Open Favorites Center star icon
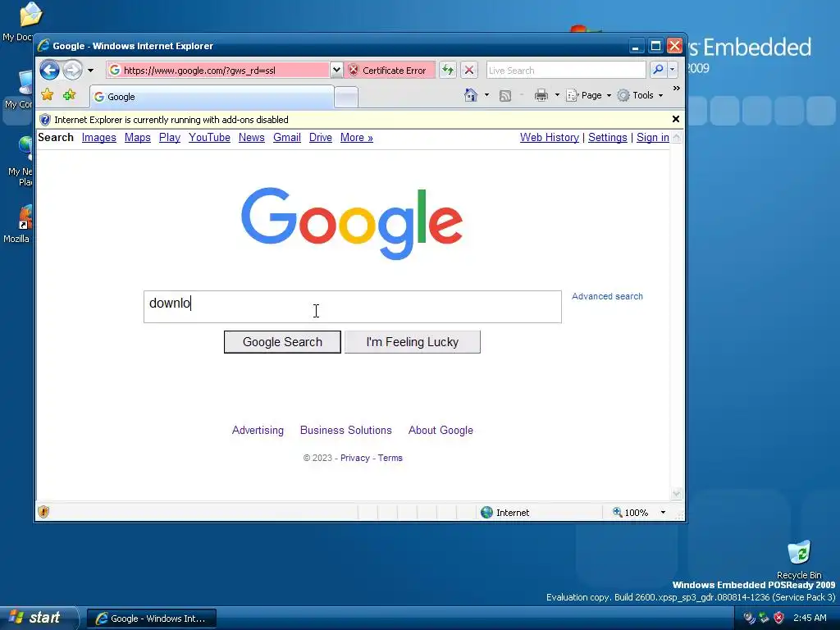 point(47,95)
